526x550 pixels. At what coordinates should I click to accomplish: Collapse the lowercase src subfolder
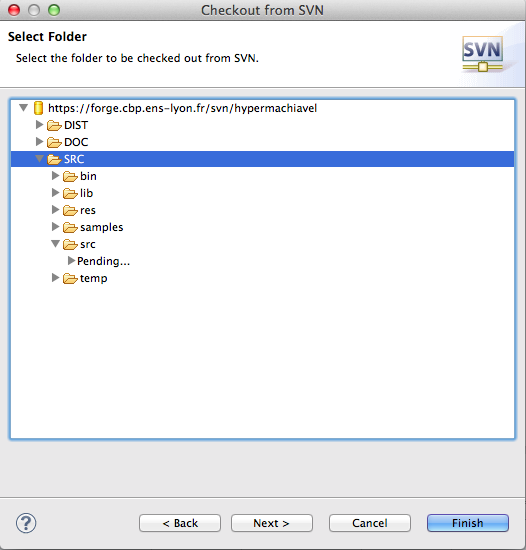(x=55, y=243)
